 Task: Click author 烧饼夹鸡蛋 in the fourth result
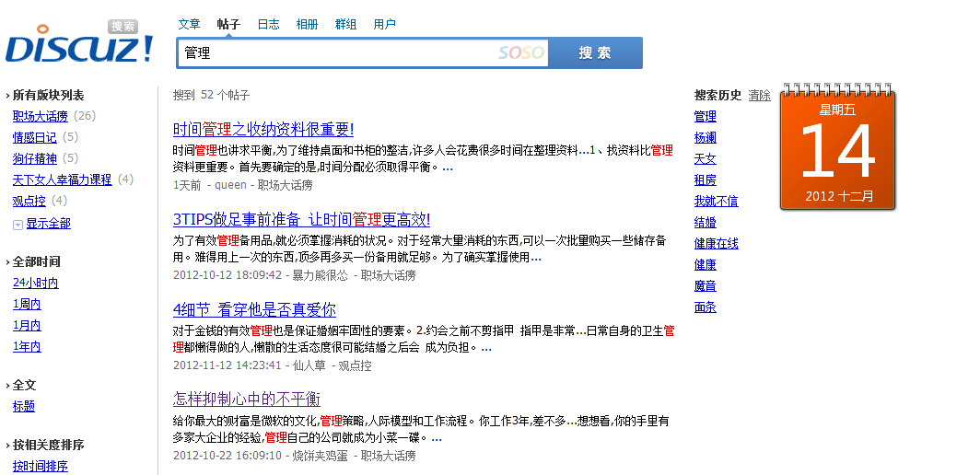320,455
